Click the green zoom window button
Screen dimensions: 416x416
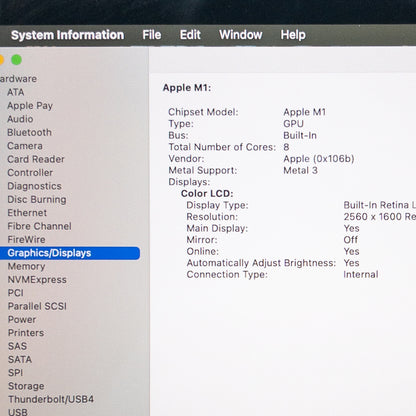coord(16,60)
